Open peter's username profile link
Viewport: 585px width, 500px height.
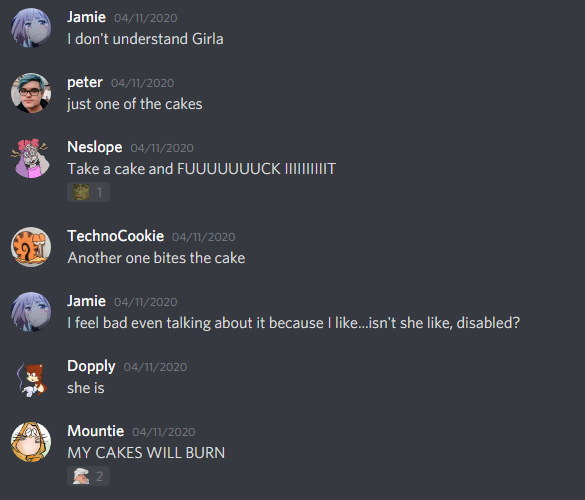pos(85,82)
